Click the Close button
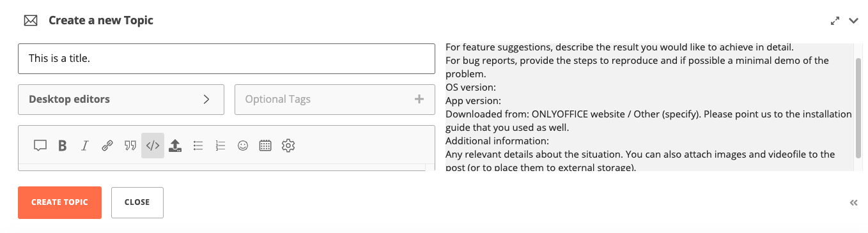This screenshot has width=868, height=233. tap(137, 202)
